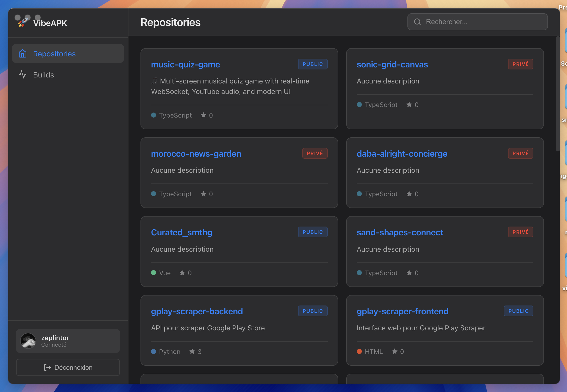The width and height of the screenshot is (567, 392).
Task: Select the Repositories sidebar entry
Action: click(54, 53)
